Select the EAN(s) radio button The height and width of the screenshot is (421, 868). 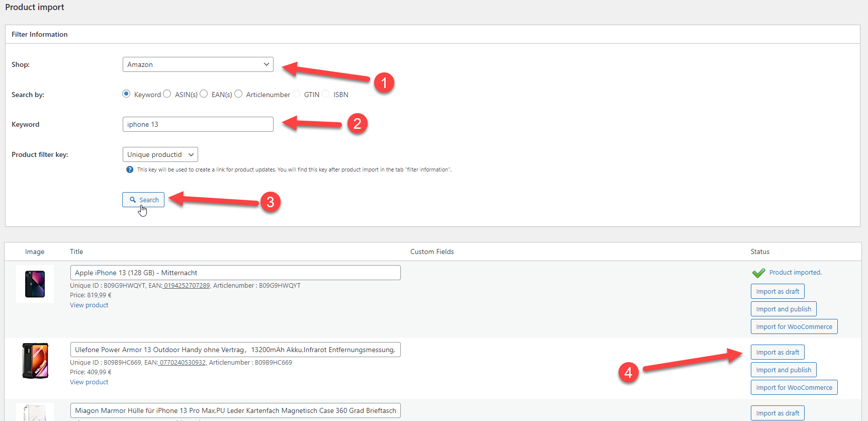pos(204,94)
